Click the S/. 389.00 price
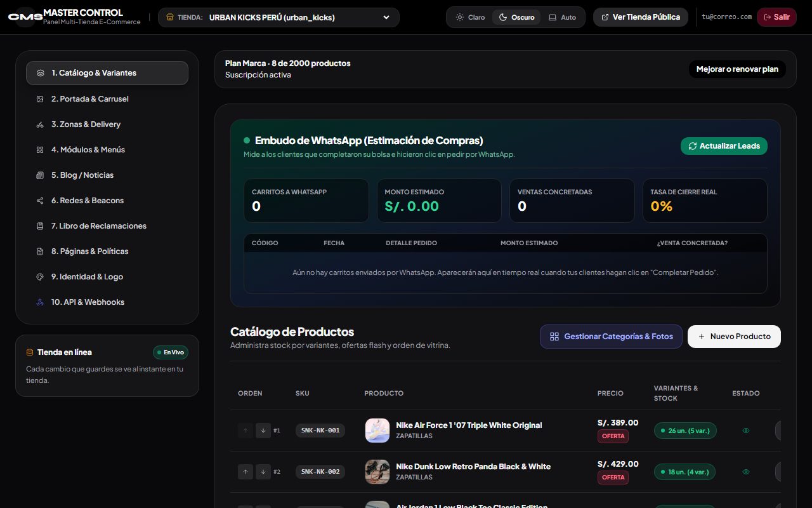The image size is (812, 508). tap(618, 423)
